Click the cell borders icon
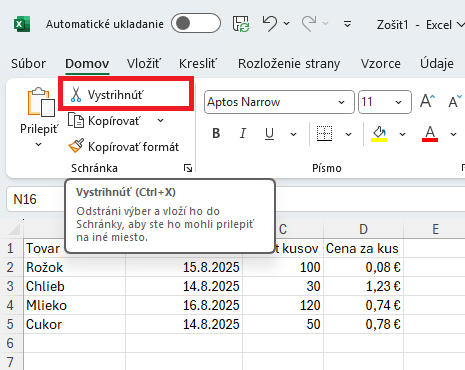 pos(324,133)
